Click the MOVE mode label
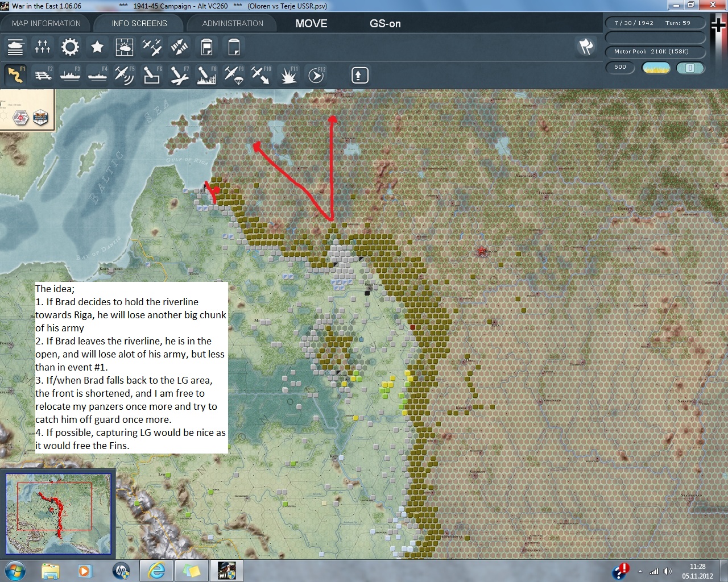 coord(312,23)
